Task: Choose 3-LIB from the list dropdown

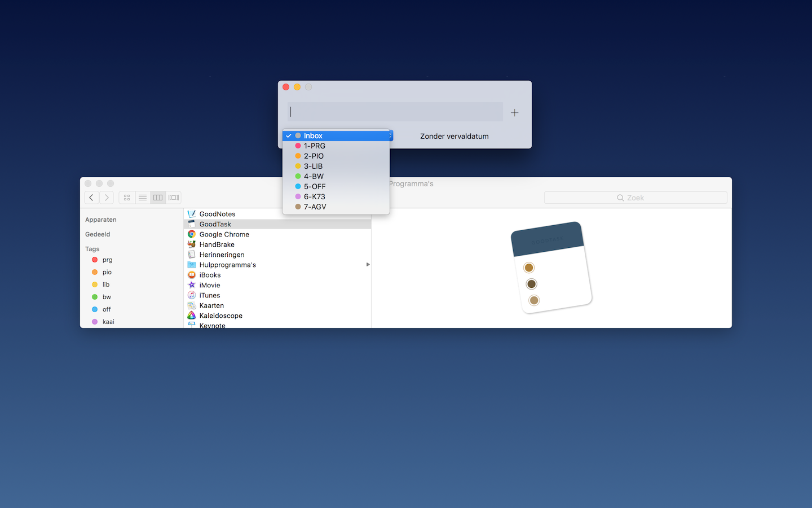Action: tap(336, 166)
